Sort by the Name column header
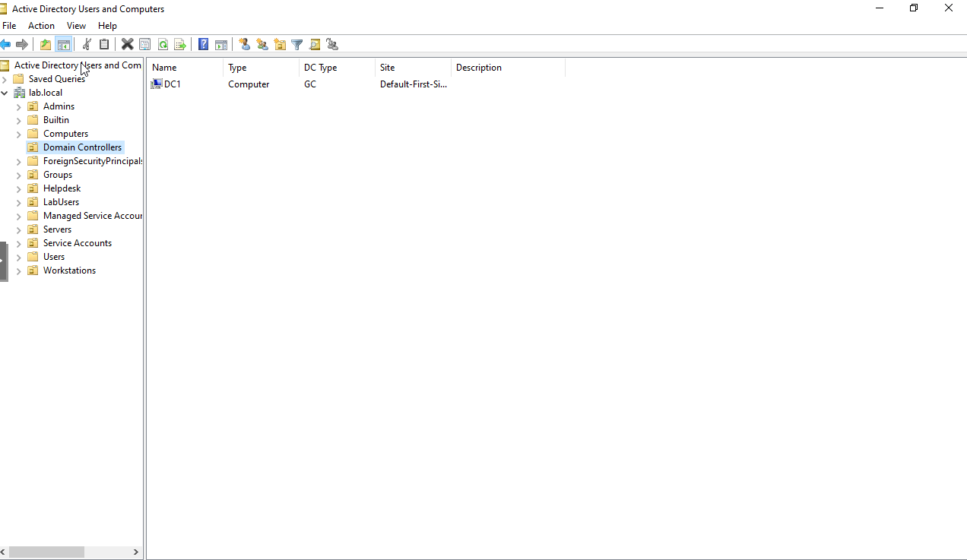967x560 pixels. [185, 68]
